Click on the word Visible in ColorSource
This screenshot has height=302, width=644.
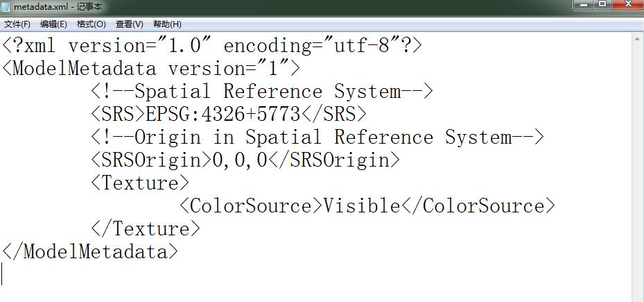(361, 205)
